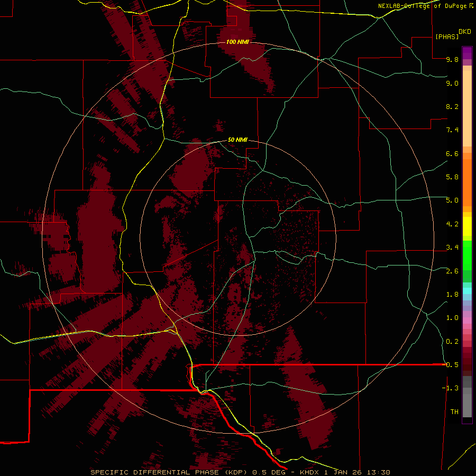Click the 5.0 scale label
The image size is (476, 476).
tap(452, 200)
